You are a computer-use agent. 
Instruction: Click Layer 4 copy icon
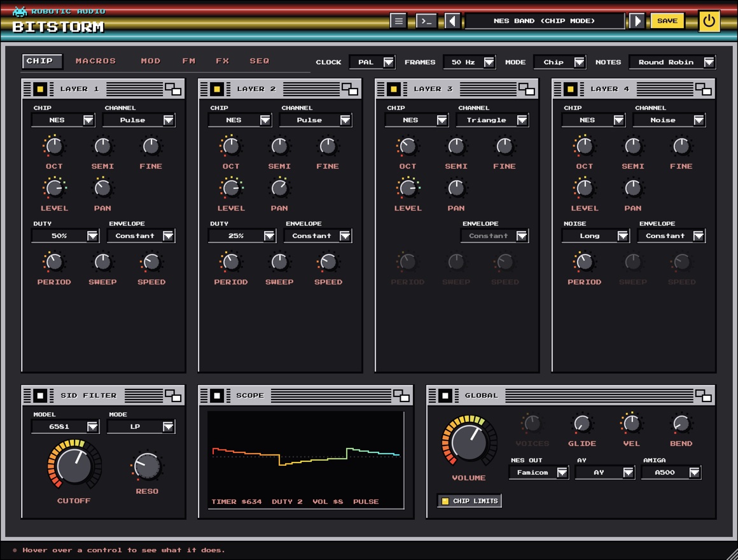coord(704,89)
